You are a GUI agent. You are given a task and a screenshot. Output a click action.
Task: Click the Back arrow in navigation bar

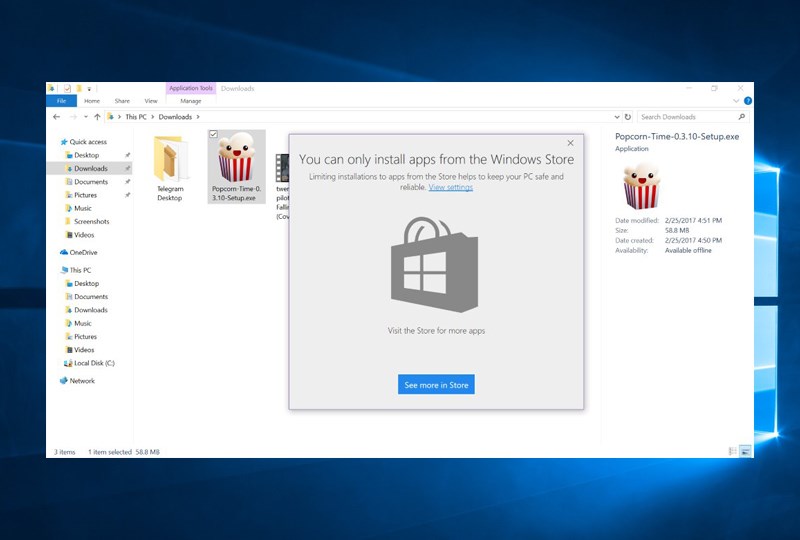tap(57, 117)
